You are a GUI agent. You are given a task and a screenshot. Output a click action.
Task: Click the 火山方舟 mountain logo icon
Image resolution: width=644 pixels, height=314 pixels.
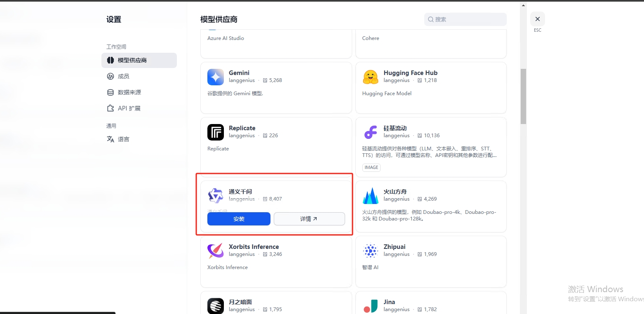click(370, 196)
